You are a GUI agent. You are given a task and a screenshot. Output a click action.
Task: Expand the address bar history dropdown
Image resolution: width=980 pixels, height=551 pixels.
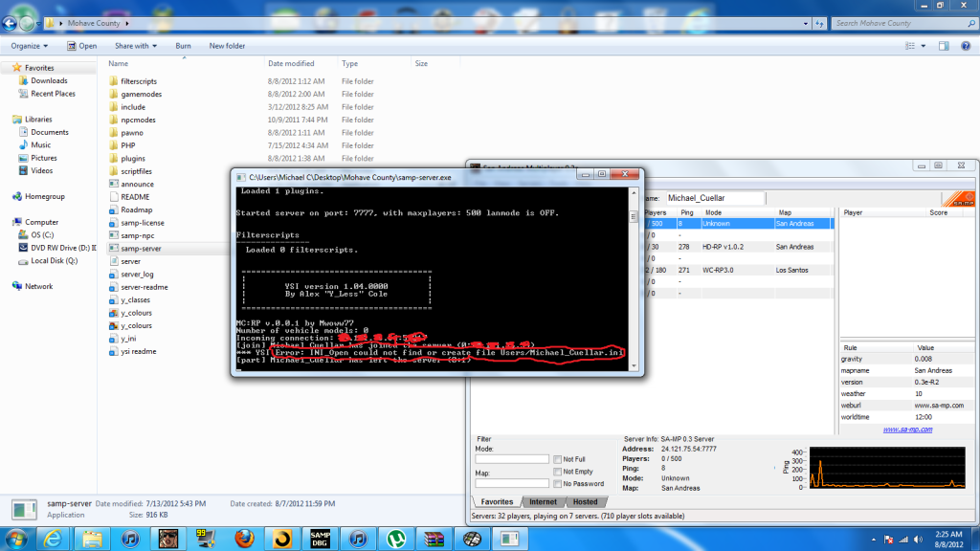[x=806, y=23]
